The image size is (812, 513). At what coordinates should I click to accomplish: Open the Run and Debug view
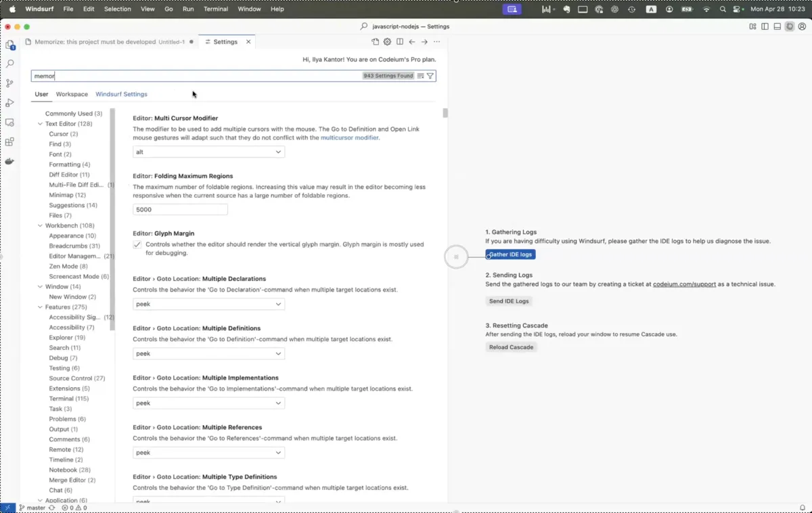[9, 103]
